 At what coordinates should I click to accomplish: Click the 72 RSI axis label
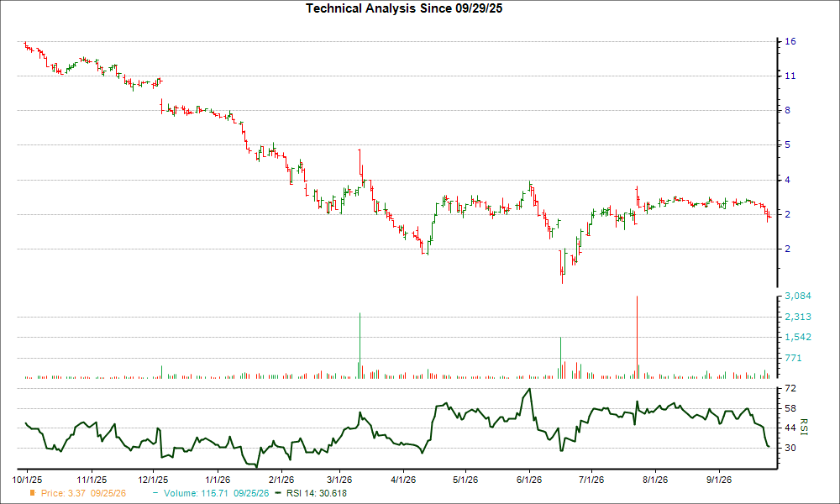[790, 388]
